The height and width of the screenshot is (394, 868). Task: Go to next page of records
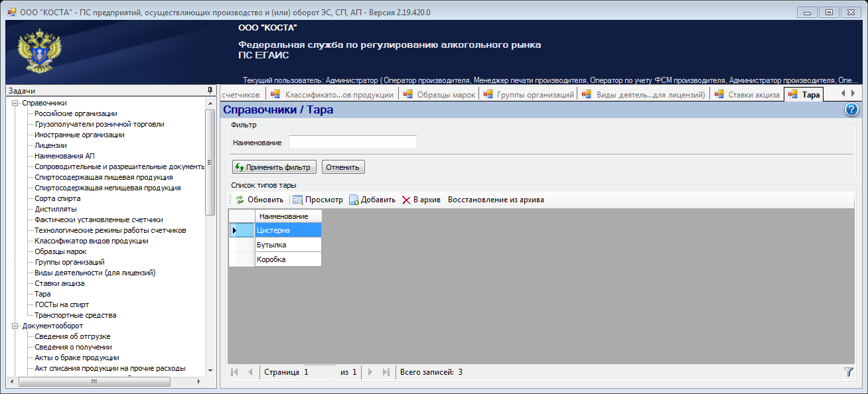pyautogui.click(x=370, y=372)
